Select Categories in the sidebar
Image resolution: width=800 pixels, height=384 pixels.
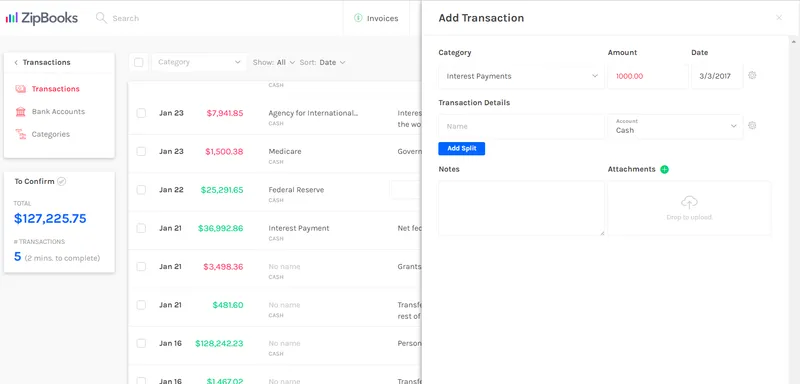pos(51,135)
